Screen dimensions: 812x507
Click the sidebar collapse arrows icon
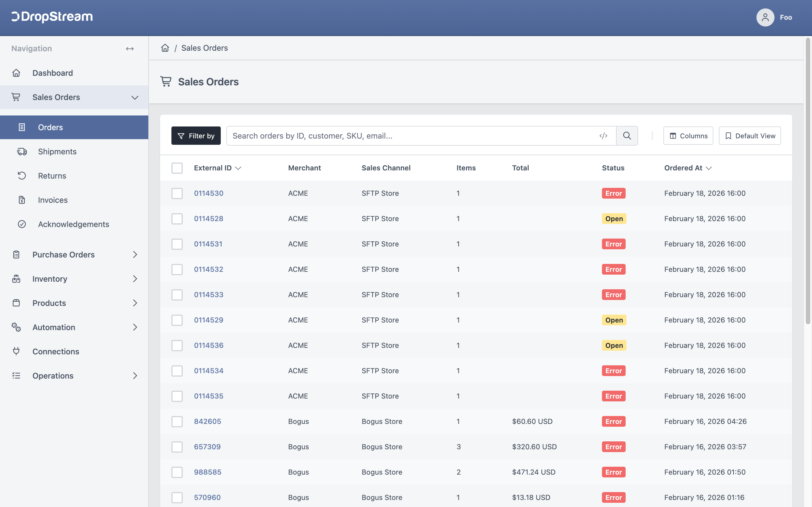(130, 49)
